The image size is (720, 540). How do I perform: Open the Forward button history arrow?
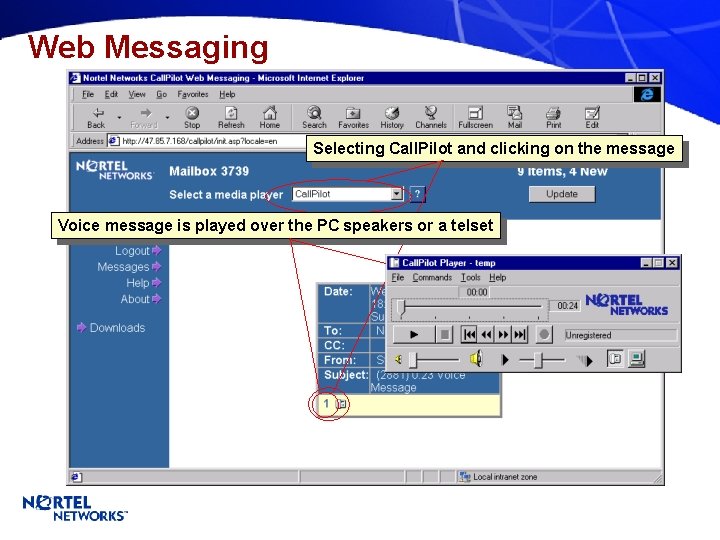[x=167, y=118]
